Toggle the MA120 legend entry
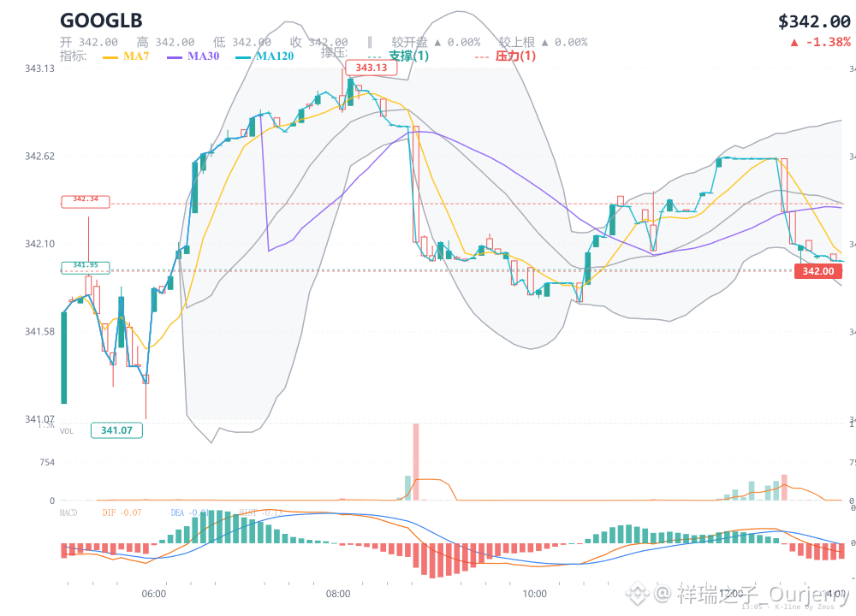The height and width of the screenshot is (616, 856). 265,56
